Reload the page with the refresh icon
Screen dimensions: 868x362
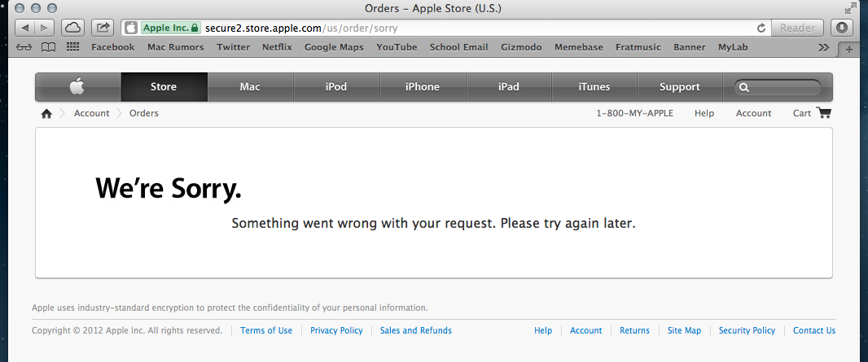point(761,28)
